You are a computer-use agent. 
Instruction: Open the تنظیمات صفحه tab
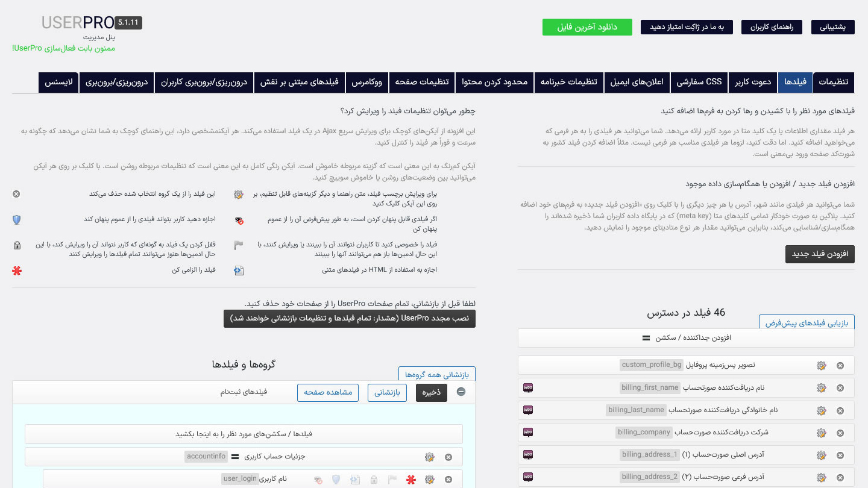(423, 82)
